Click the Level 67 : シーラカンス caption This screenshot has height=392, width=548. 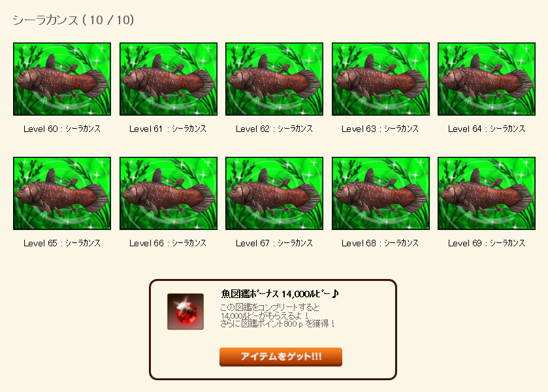click(274, 244)
